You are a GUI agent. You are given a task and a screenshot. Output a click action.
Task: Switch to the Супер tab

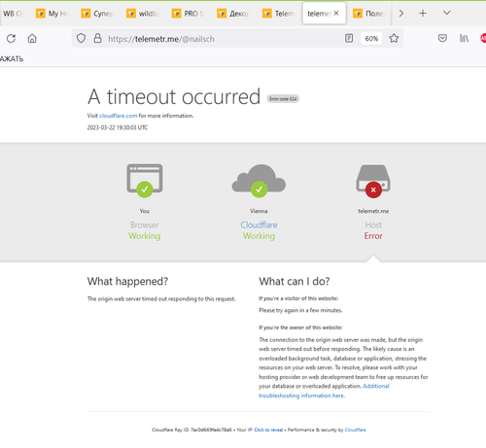click(98, 14)
